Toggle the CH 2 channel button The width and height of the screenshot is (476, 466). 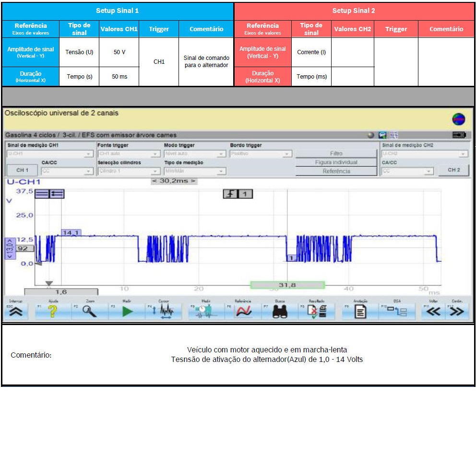click(453, 171)
